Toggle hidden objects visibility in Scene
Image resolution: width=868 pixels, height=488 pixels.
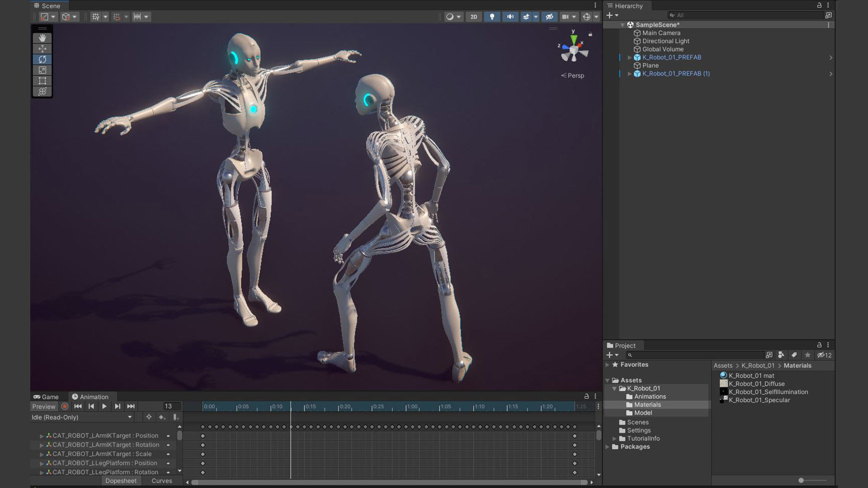tap(549, 17)
